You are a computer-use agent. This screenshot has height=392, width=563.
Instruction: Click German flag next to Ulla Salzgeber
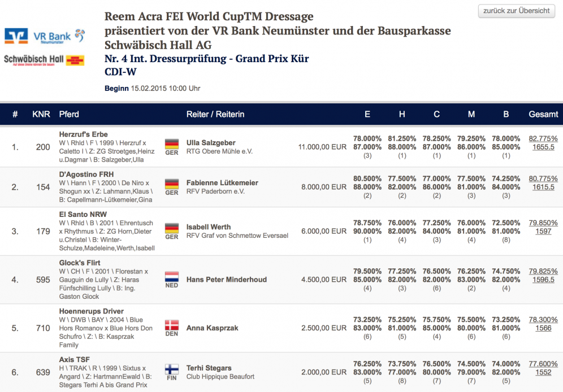(171, 143)
